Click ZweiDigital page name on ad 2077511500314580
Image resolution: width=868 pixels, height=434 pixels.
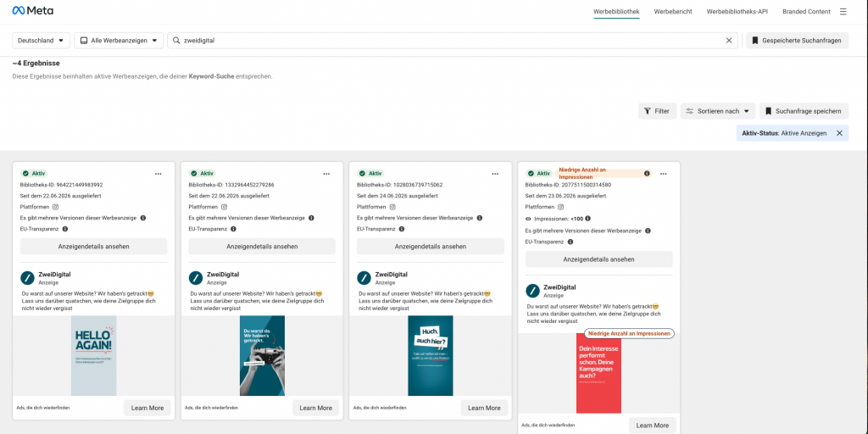(x=559, y=287)
